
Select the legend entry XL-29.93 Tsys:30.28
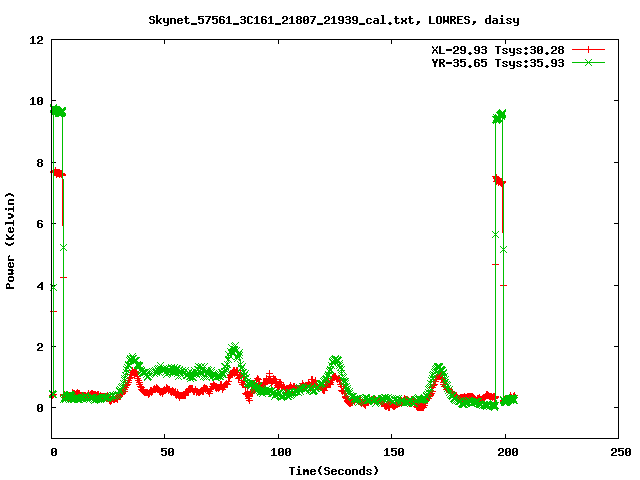click(498, 50)
